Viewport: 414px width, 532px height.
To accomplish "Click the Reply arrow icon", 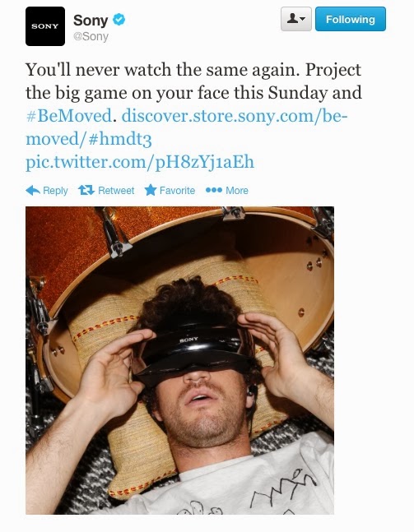I will [33, 190].
